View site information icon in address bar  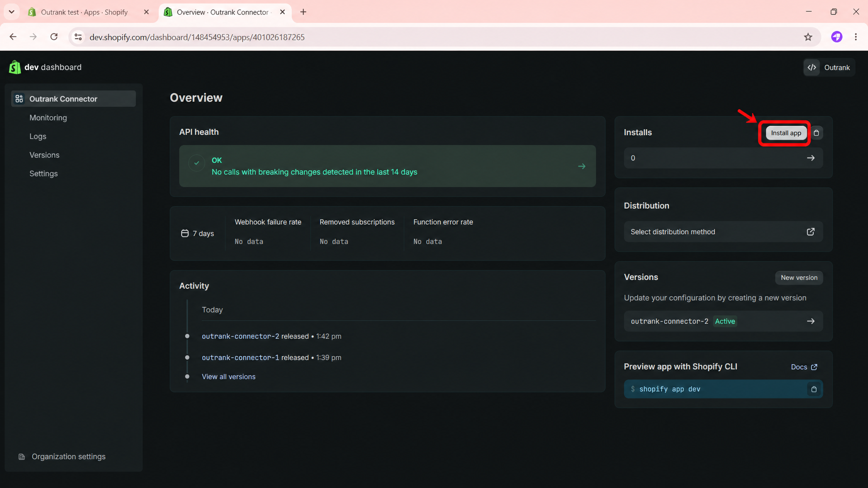78,37
